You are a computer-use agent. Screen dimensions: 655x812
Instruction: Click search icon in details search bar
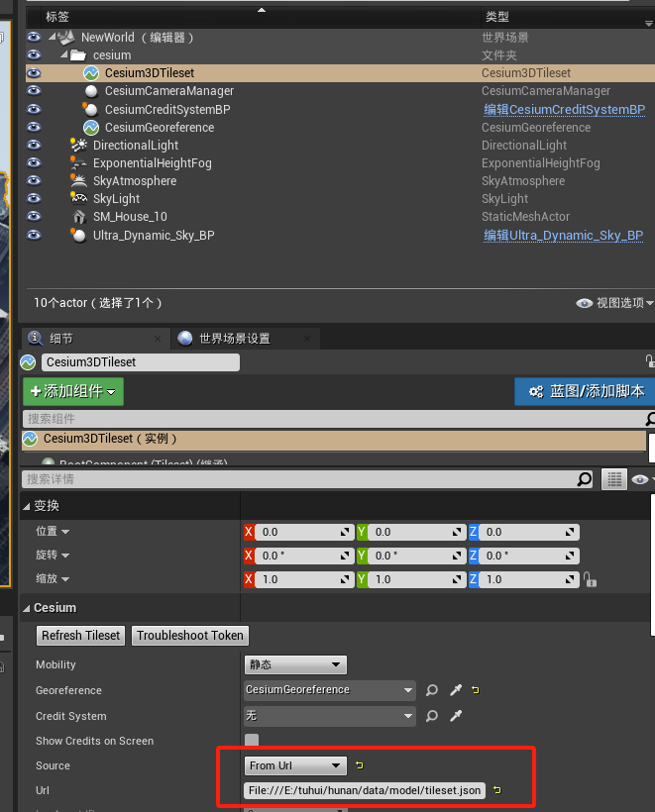click(585, 479)
